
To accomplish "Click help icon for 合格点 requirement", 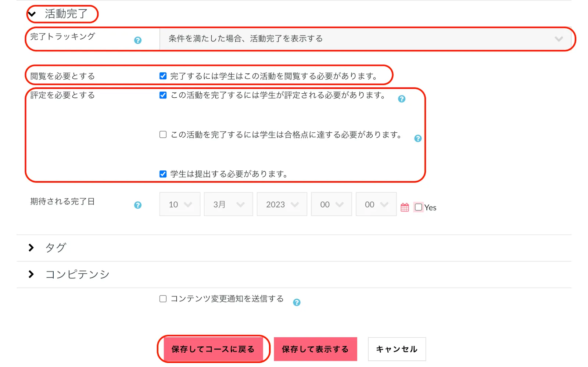I will click(x=418, y=138).
